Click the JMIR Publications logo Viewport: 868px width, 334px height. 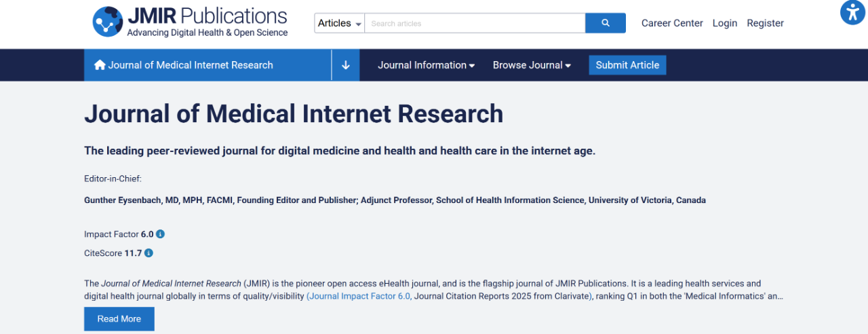click(x=190, y=22)
